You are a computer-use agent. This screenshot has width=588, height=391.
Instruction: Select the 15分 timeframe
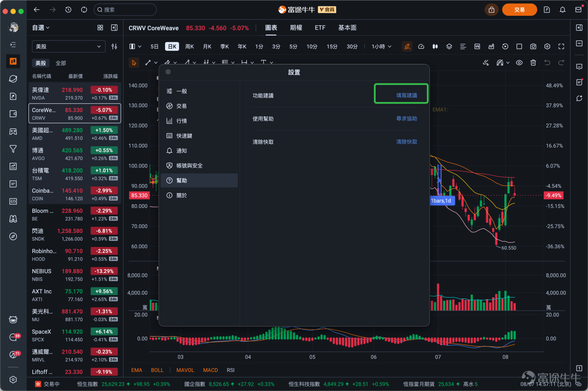pyautogui.click(x=332, y=46)
